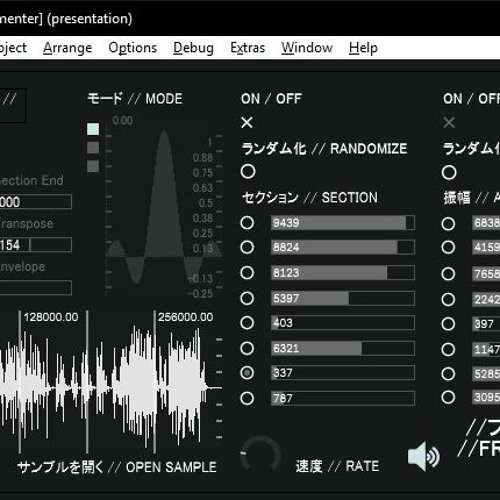Select the amplitude radio beside 7658
Screen dimensions: 500x500
pyautogui.click(x=448, y=274)
